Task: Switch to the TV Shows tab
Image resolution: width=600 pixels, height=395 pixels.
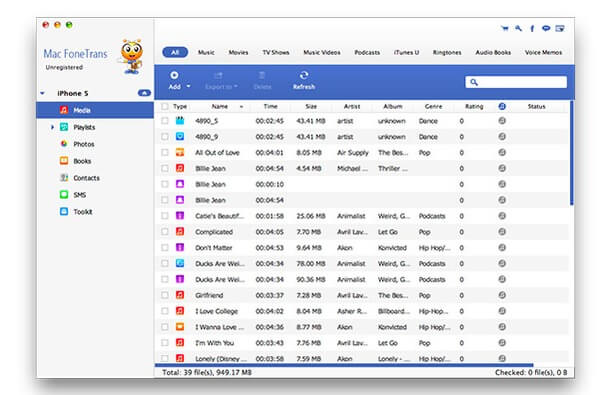Action: (x=276, y=52)
